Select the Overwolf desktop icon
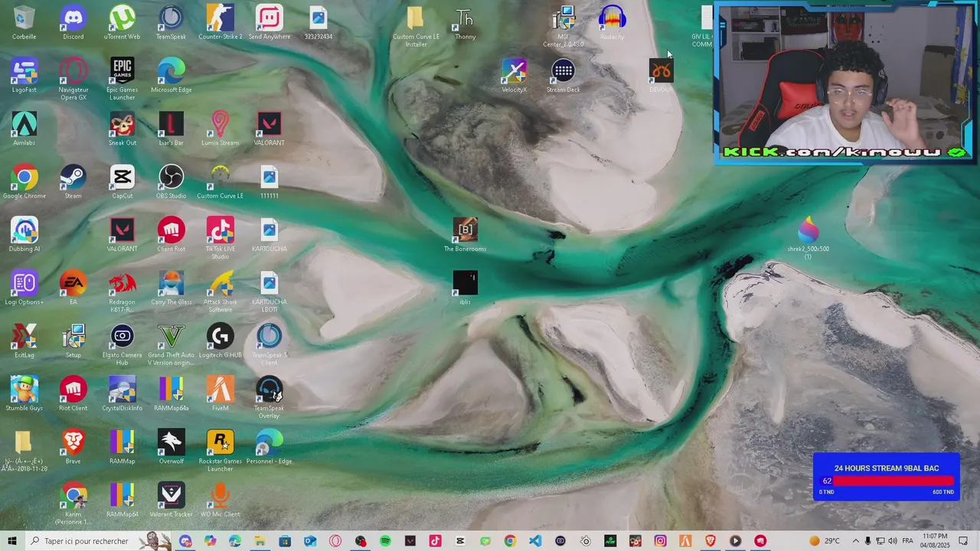 tap(171, 446)
